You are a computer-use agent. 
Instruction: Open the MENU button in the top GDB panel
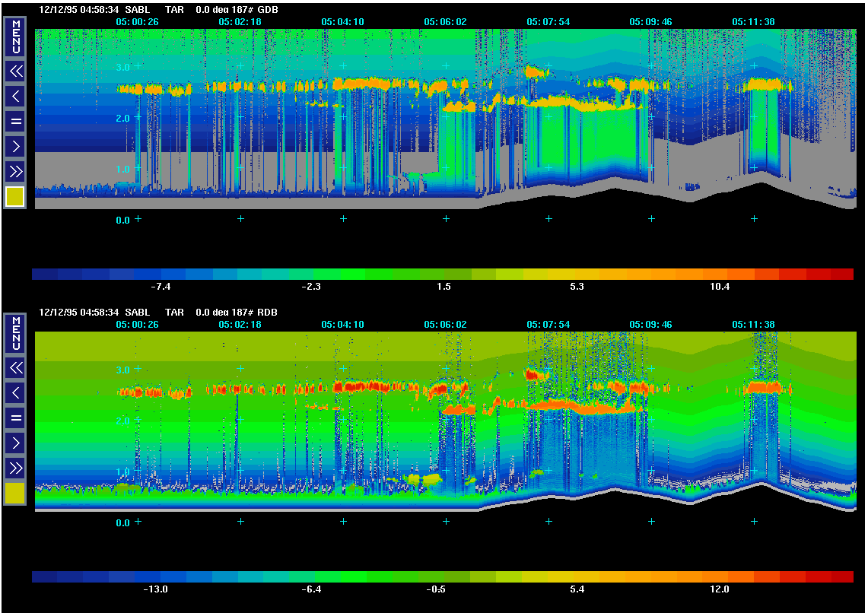point(15,37)
